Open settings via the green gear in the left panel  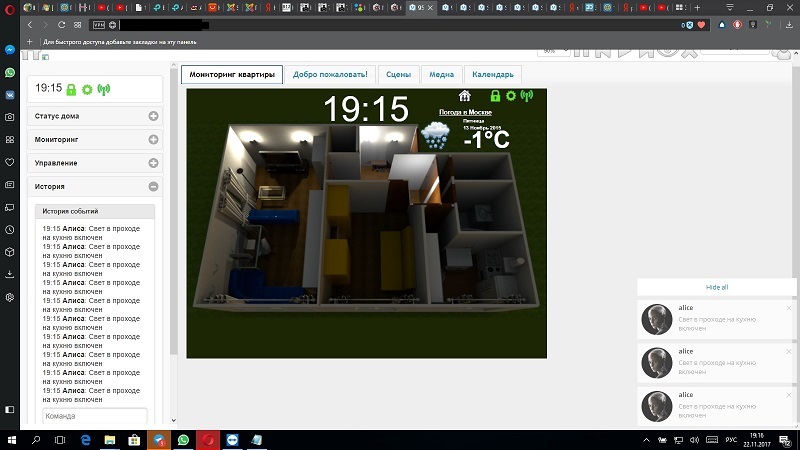pos(87,89)
